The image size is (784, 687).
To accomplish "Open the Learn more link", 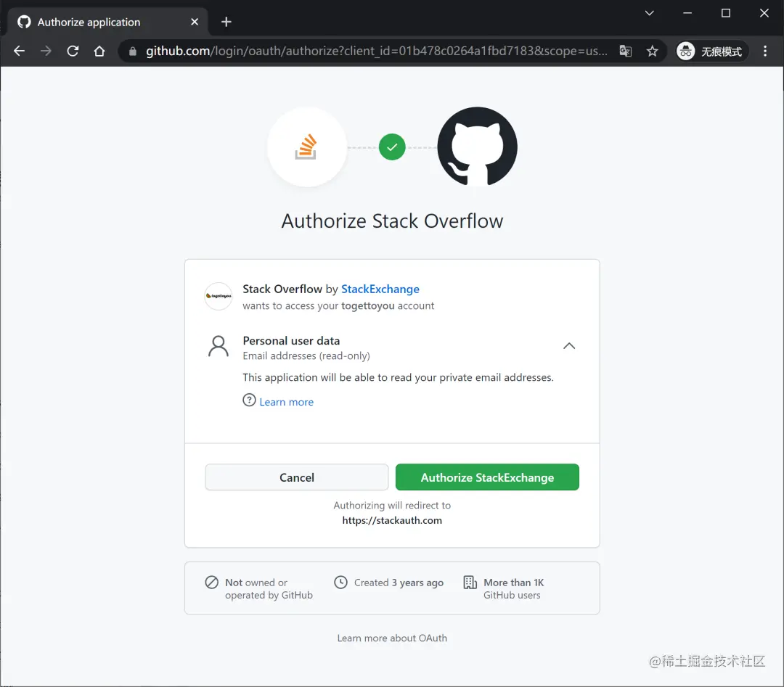I will [287, 402].
